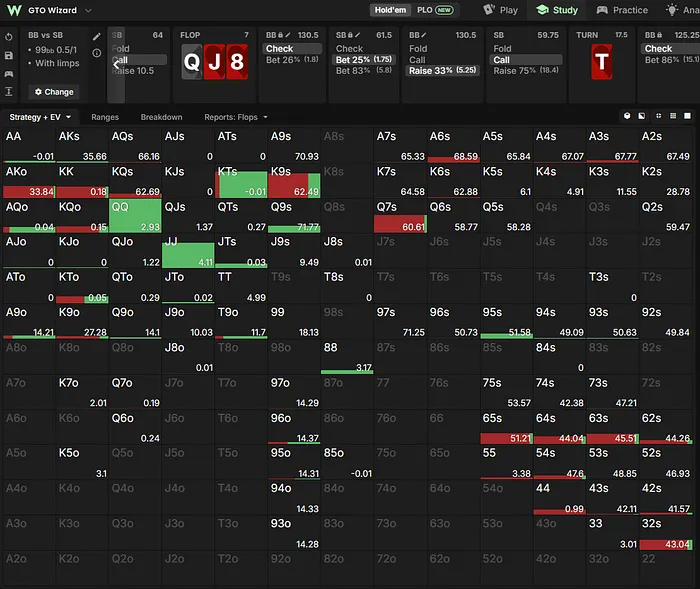
Task: Click the red Q7s hand cell
Action: pyautogui.click(x=400, y=216)
